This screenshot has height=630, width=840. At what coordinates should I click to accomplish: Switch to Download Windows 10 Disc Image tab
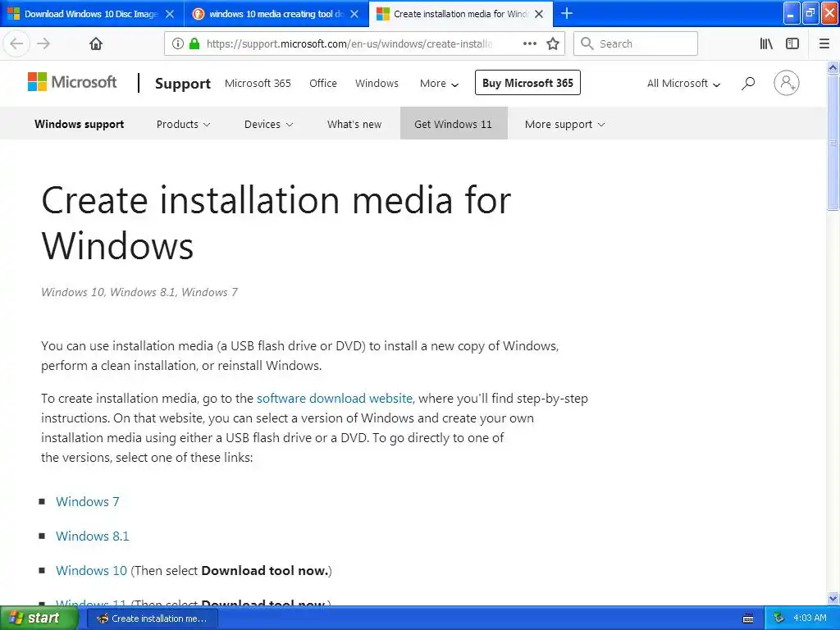tap(92, 14)
